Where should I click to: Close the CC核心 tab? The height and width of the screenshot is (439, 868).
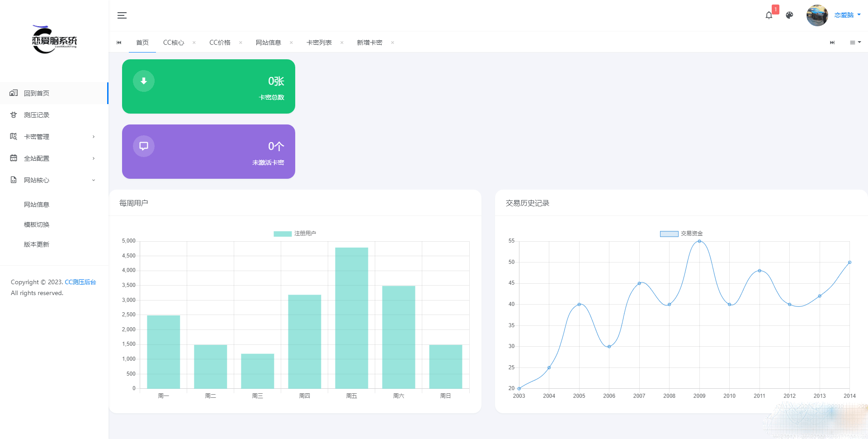click(x=194, y=43)
